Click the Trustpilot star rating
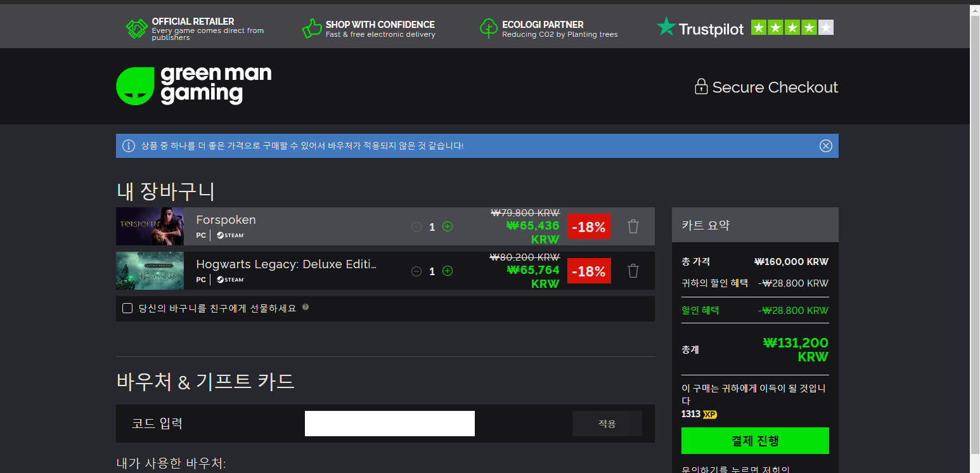Viewport: 980px width, 473px height. [x=792, y=28]
